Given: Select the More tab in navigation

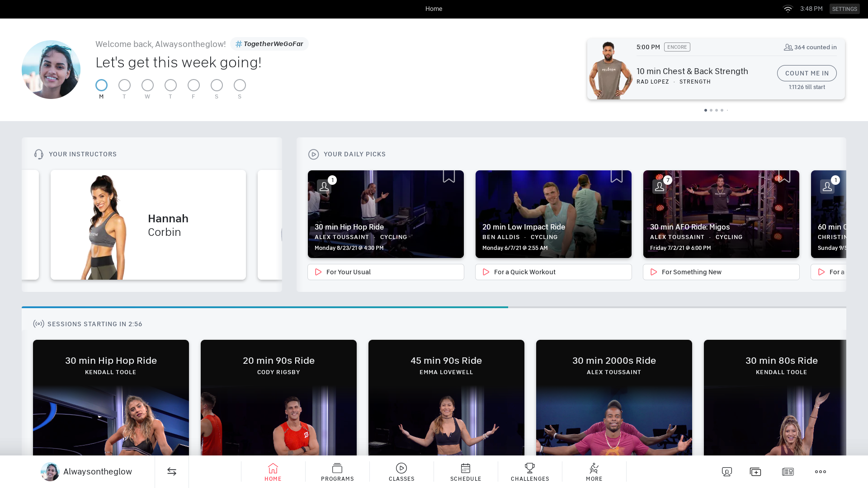Looking at the screenshot, I should point(594,471).
